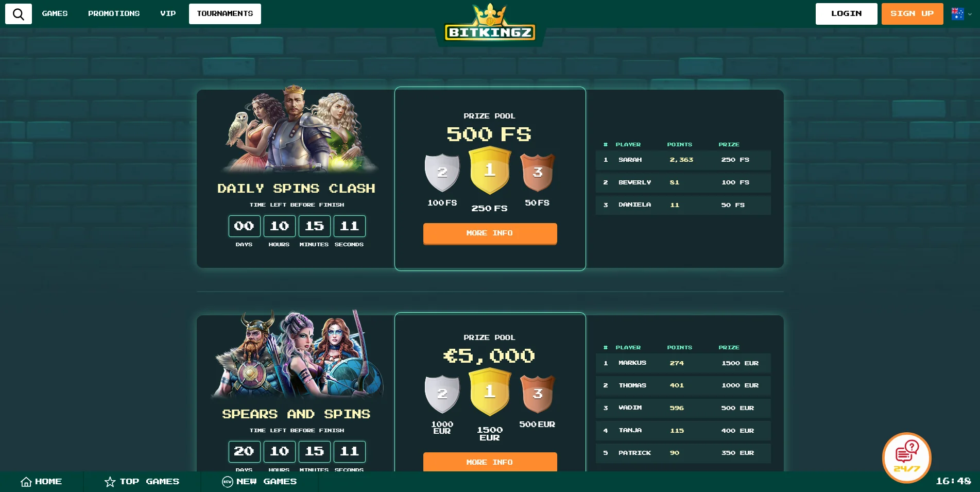Open the Daily Spins Clash character banner
This screenshot has height=492, width=980.
coord(297,129)
